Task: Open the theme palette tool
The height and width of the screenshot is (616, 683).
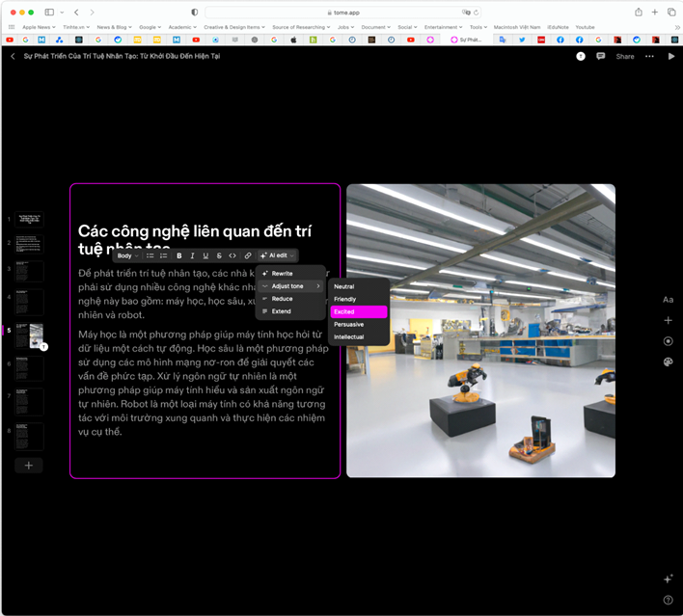Action: (x=668, y=362)
